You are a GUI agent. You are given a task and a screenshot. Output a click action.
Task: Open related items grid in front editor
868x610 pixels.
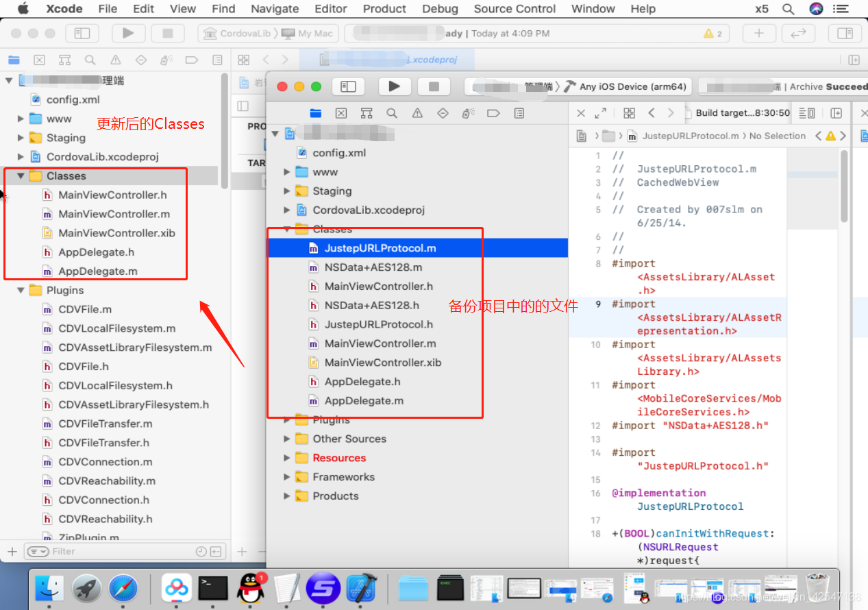coord(629,113)
